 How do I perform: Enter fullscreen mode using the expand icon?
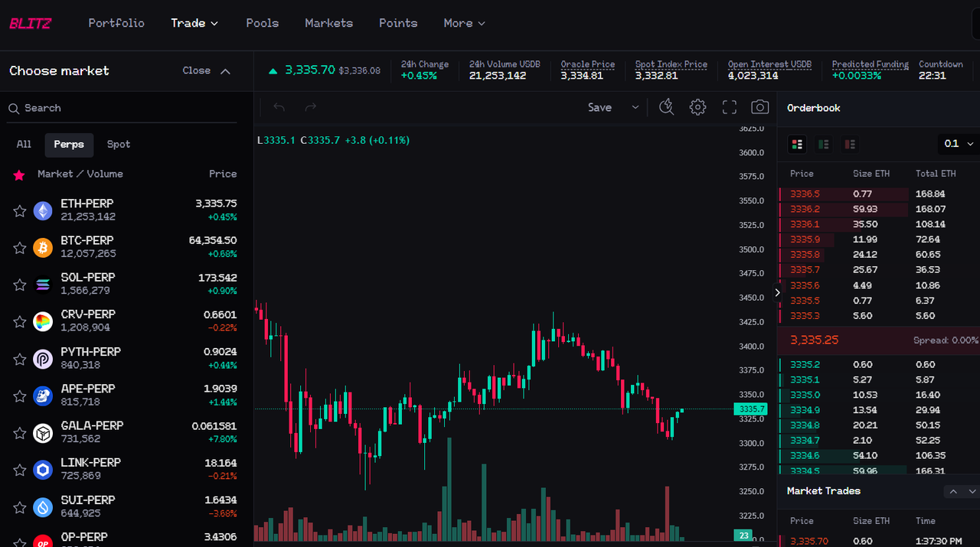729,107
